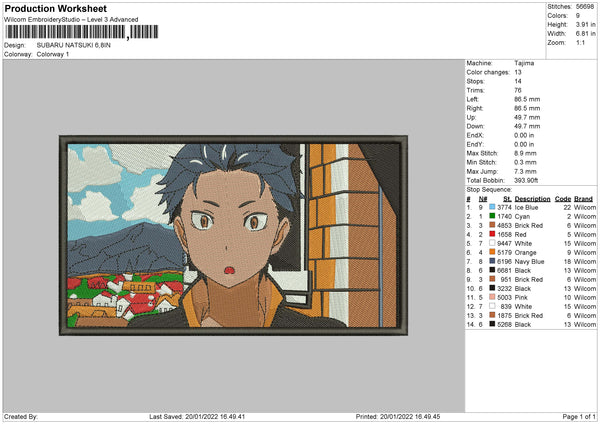This screenshot has width=600, height=424.
Task: Click the Width value '6.81 in'
Action: 585,34
